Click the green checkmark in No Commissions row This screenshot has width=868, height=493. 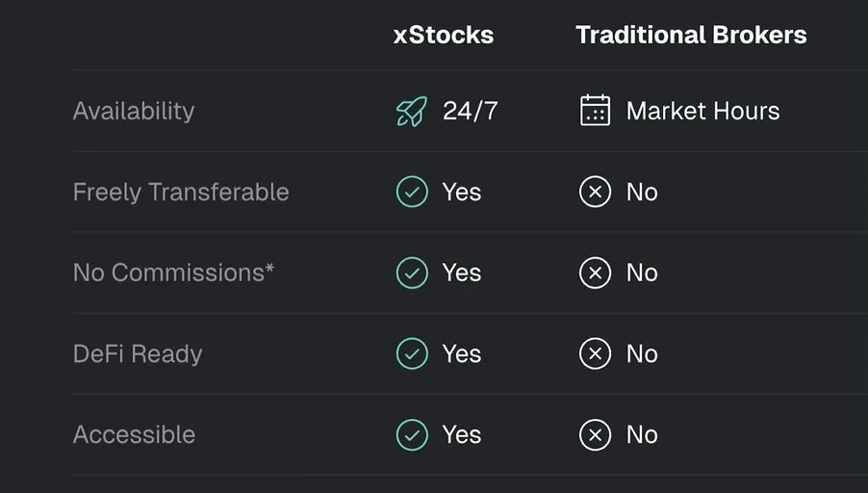(412, 272)
